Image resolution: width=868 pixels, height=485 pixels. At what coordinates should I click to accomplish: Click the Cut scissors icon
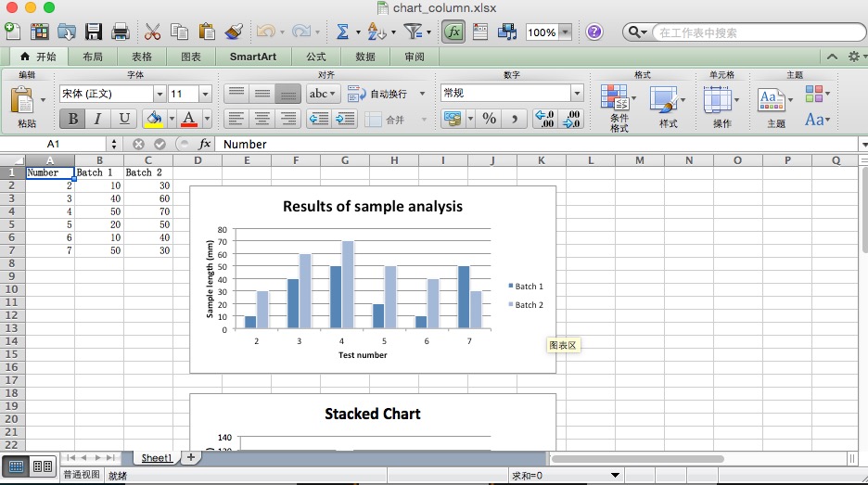[153, 32]
